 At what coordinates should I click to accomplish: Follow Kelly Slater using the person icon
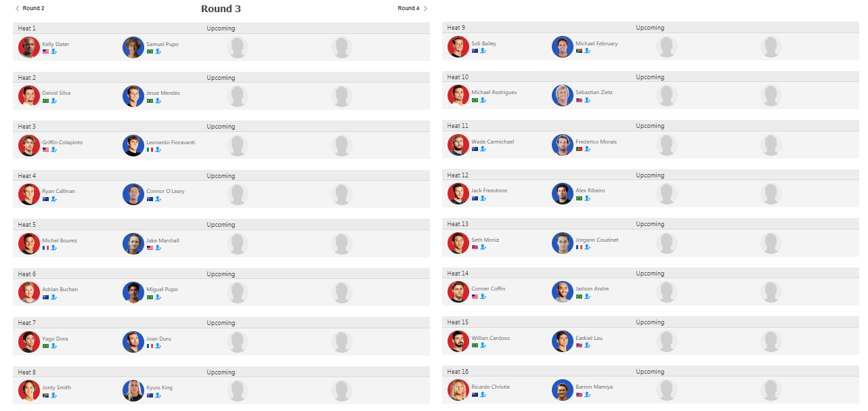[x=53, y=51]
